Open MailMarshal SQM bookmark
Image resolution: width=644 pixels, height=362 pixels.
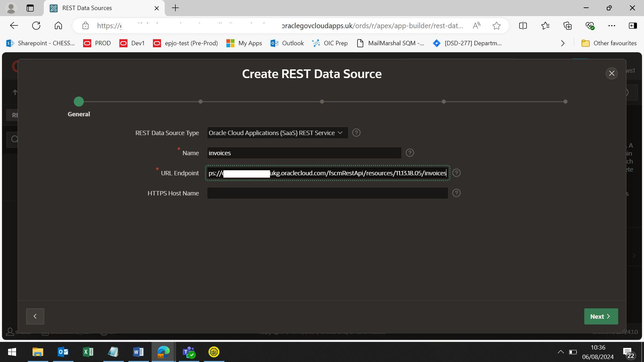(x=390, y=43)
